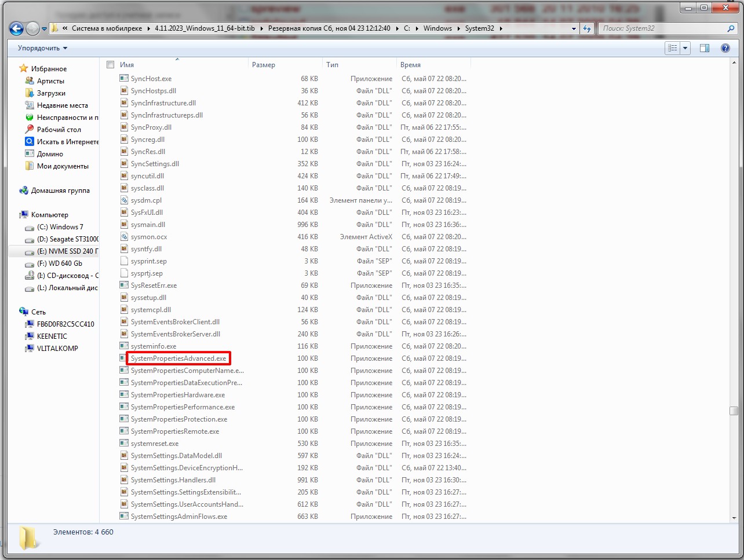Click the search magnifier icon
The width and height of the screenshot is (744, 560).
coord(731,28)
